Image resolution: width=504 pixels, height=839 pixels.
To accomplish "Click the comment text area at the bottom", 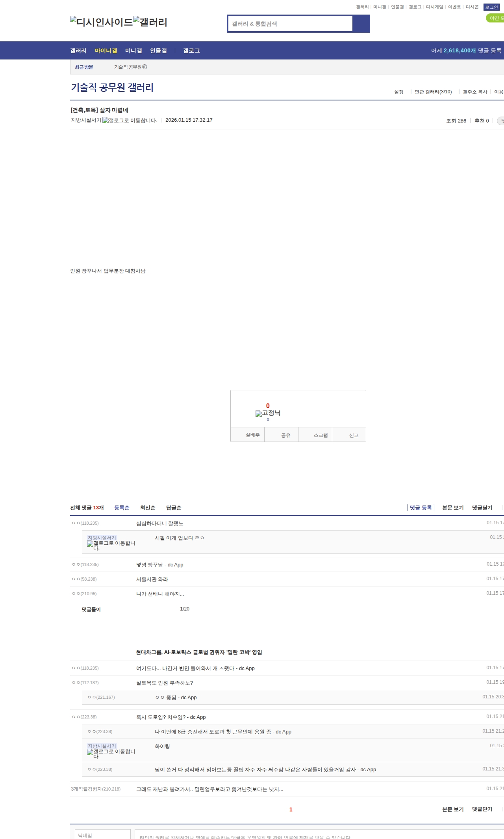I will point(319,835).
